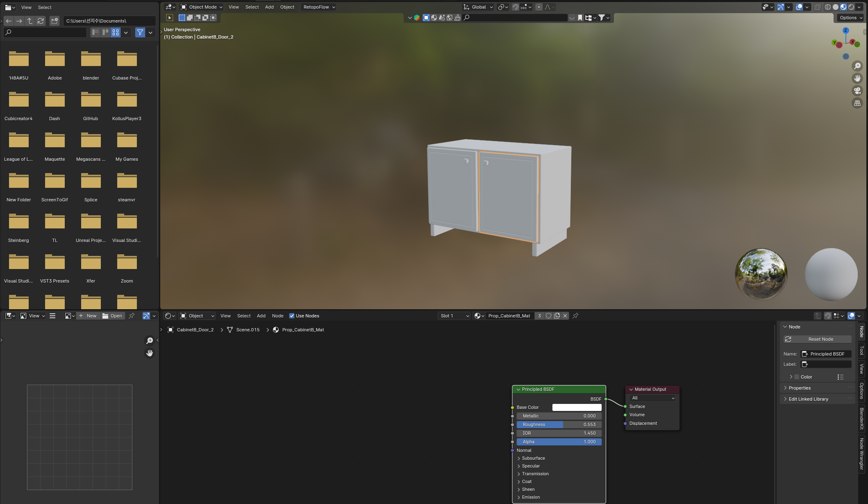This screenshot has height=504, width=868.
Task: Click the Roughness slider in Principled BSDF
Action: pyautogui.click(x=559, y=424)
